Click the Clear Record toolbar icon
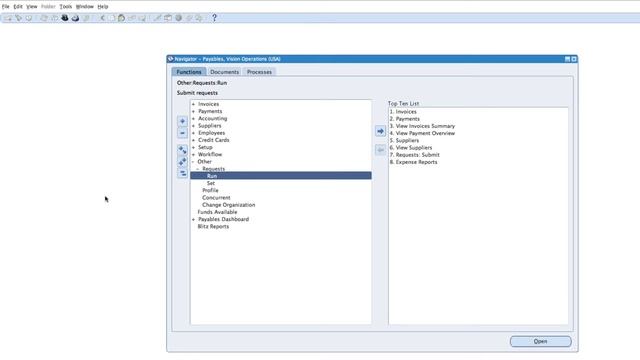 coord(132,18)
